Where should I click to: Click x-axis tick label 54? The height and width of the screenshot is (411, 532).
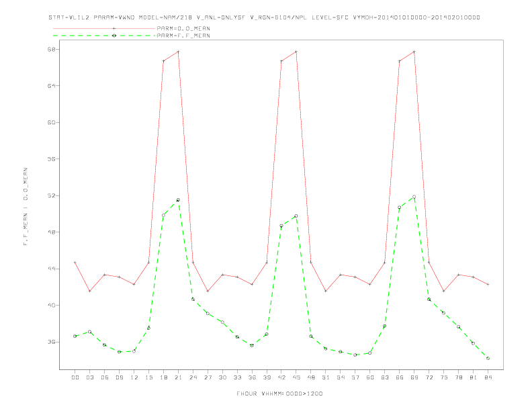(x=341, y=377)
